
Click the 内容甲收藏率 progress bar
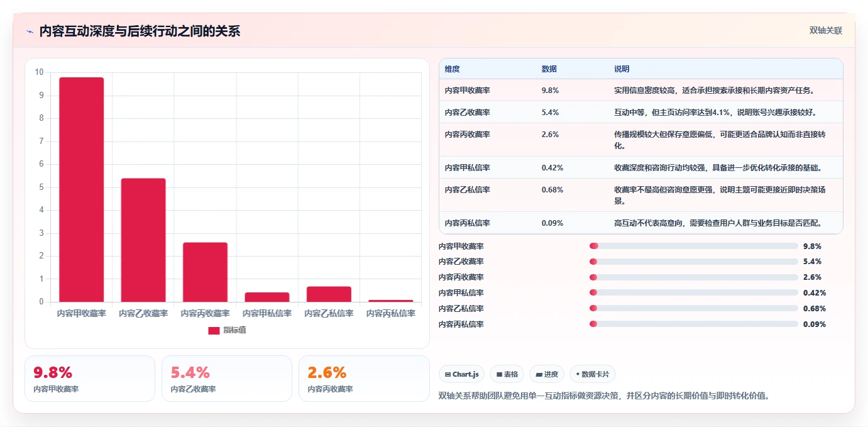pos(694,246)
